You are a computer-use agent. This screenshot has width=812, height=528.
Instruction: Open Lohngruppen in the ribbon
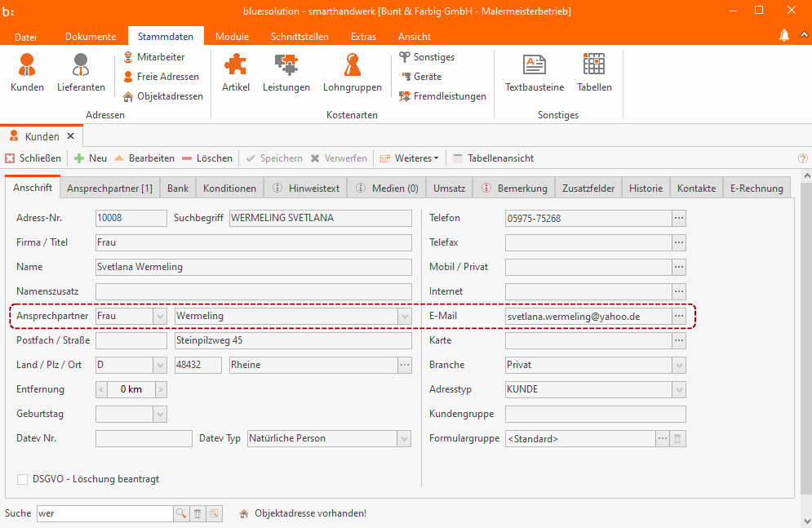[x=352, y=73]
